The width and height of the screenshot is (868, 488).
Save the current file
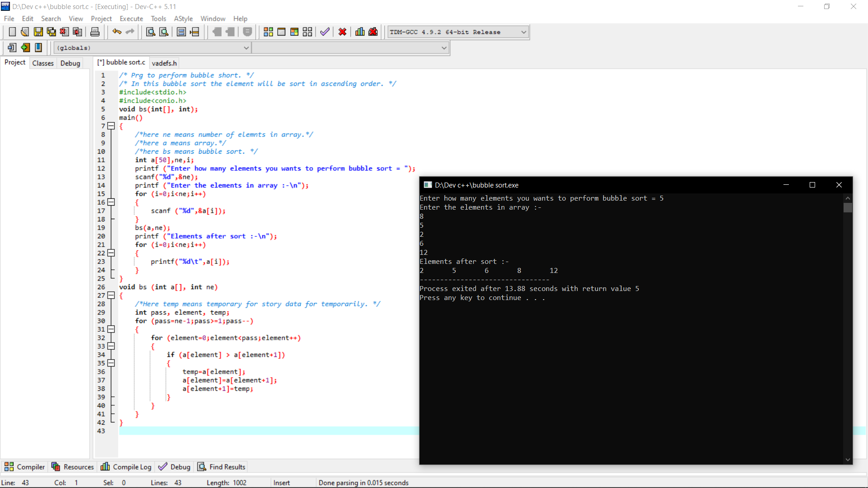click(38, 32)
